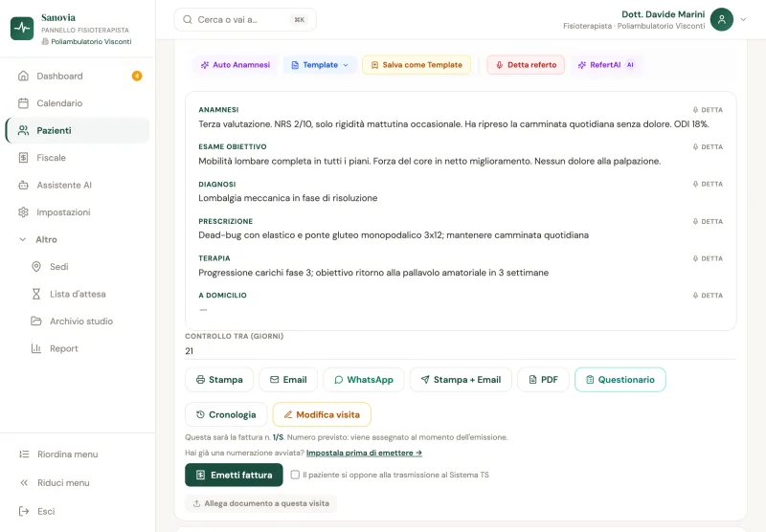Click the Stampa print button
Screen dimensions: 766x532
click(x=219, y=380)
